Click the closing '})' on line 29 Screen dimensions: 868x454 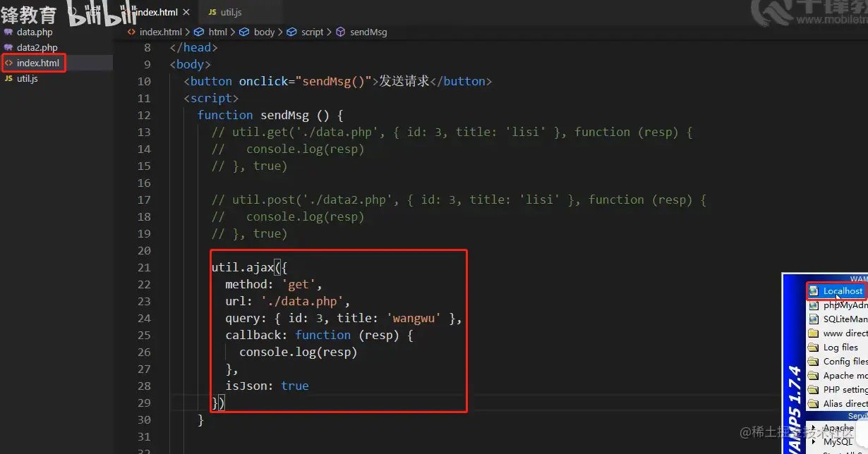[218, 403]
